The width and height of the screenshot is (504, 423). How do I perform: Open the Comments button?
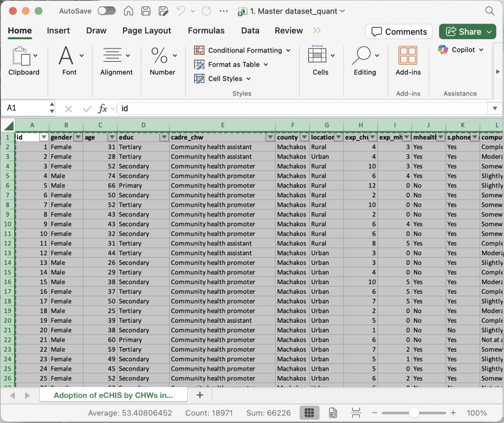click(x=399, y=32)
